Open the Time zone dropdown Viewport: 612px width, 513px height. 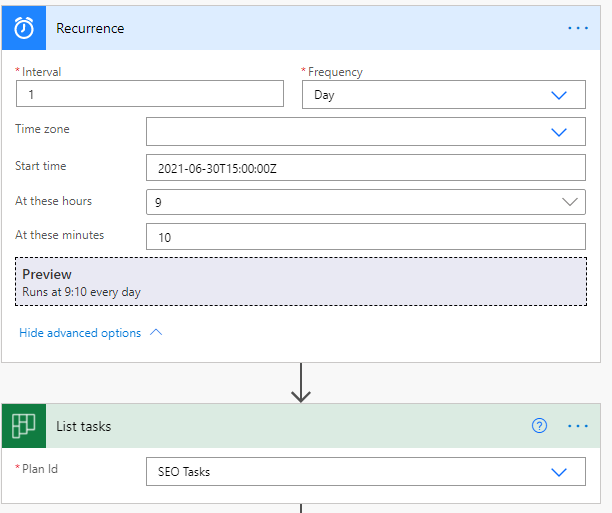pyautogui.click(x=366, y=132)
